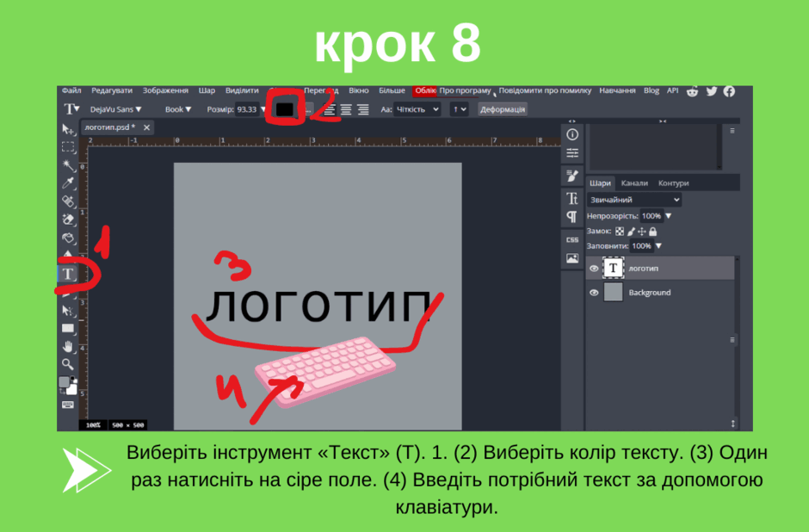Click the foreground gray color swatch
Screen dimensions: 809x532
point(65,382)
